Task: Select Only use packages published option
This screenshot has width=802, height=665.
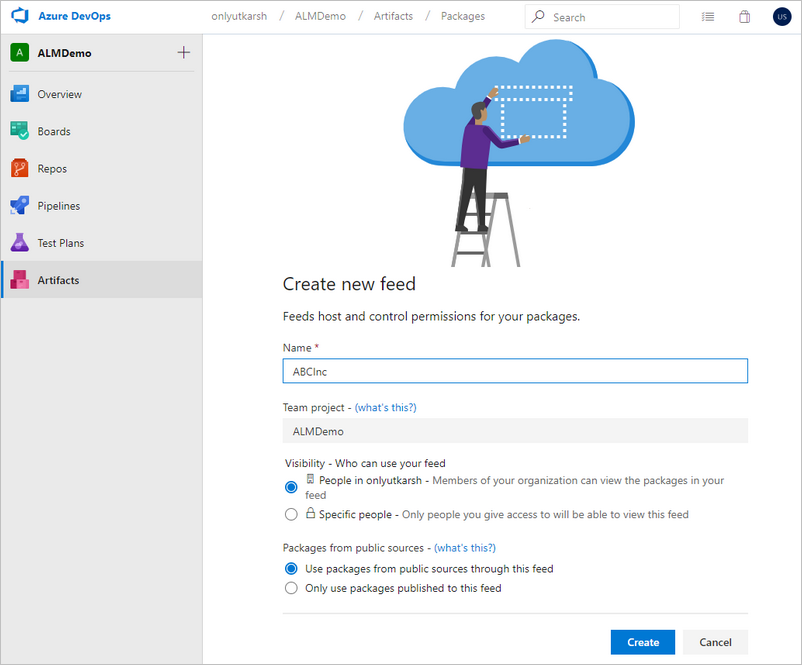Action: (291, 588)
